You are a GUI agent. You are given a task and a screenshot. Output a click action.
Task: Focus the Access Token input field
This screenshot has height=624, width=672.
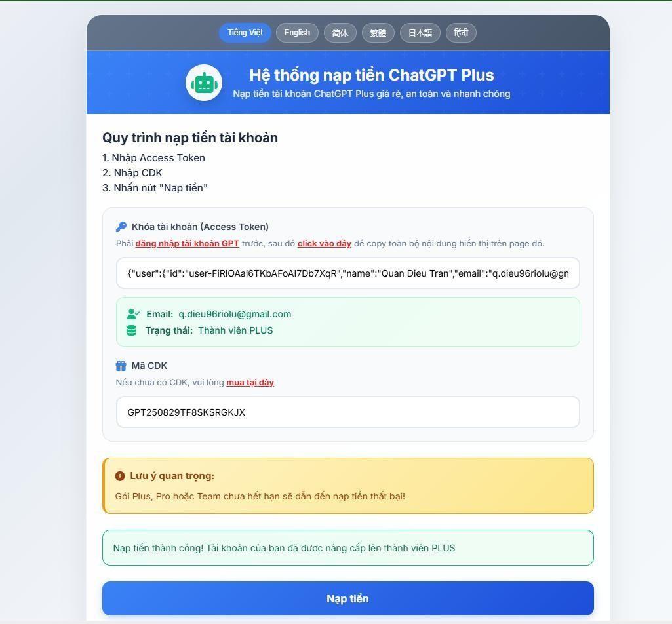click(348, 273)
